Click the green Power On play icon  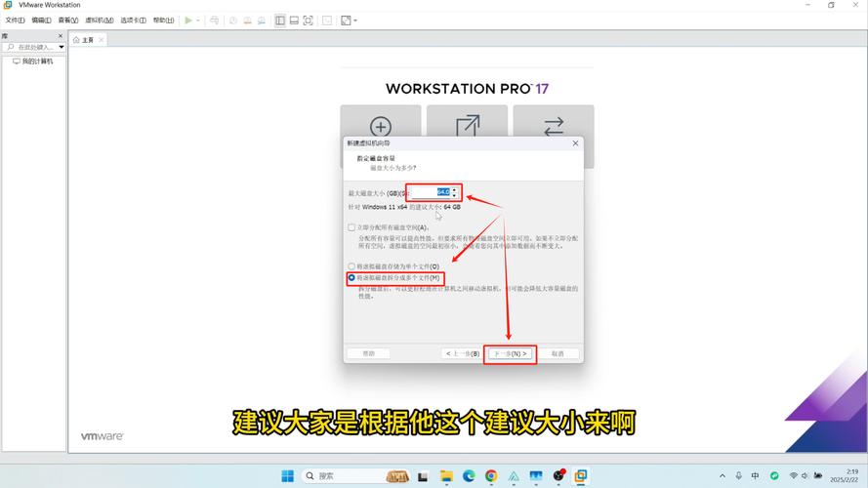pyautogui.click(x=188, y=20)
